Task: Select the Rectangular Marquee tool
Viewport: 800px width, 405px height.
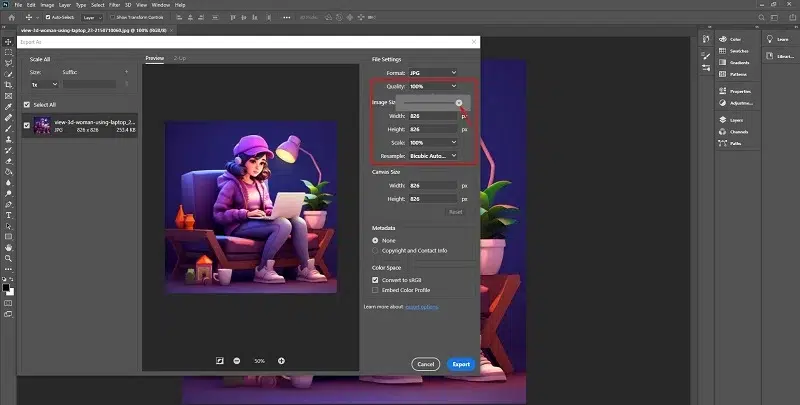Action: point(8,53)
